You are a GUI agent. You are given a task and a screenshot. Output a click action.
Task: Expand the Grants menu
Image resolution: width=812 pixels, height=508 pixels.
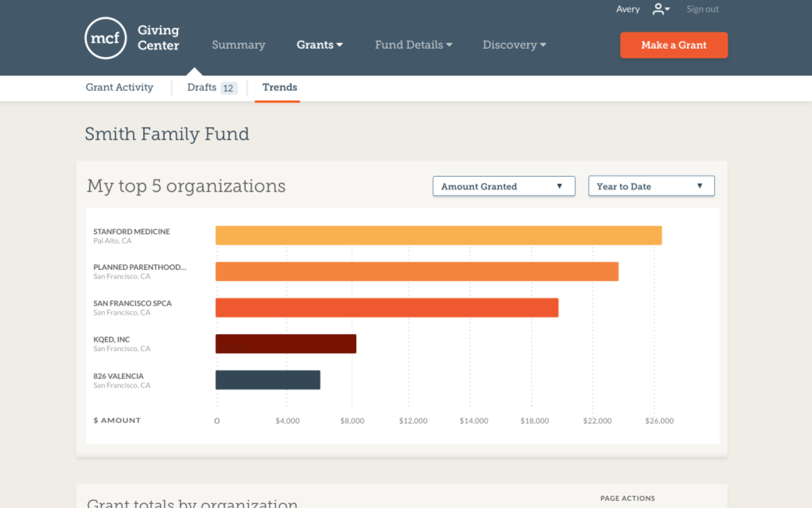319,45
